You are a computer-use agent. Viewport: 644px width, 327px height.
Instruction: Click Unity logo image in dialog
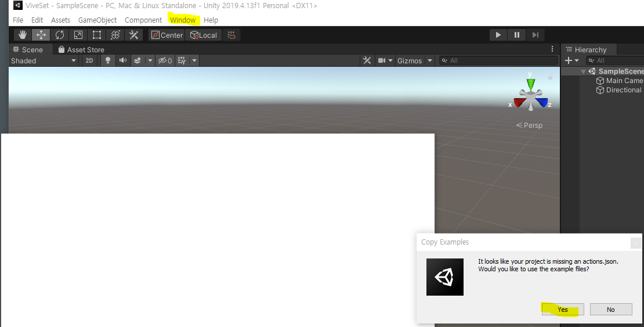[x=445, y=277]
